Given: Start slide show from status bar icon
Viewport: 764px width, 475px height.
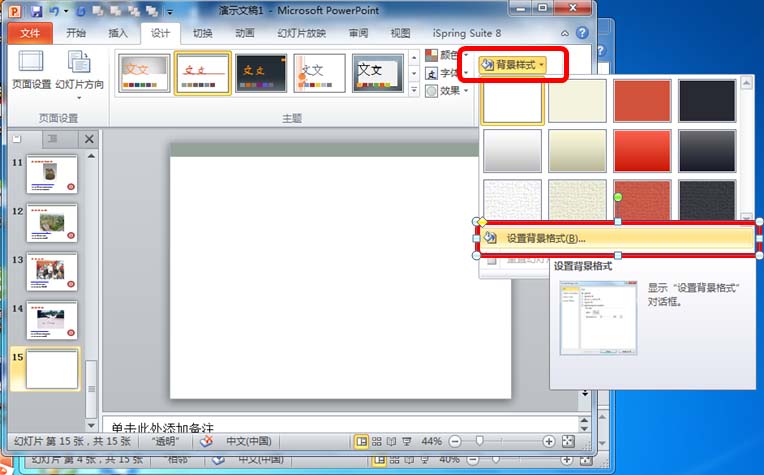Looking at the screenshot, I should tap(405, 441).
